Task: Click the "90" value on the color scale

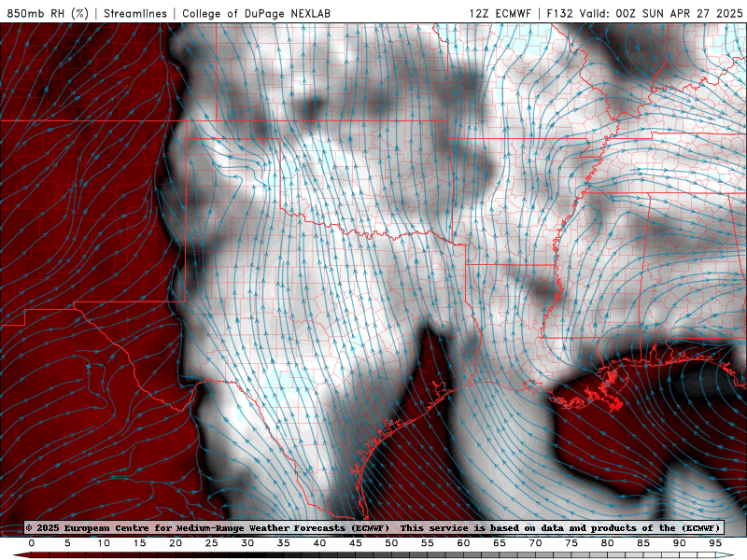Action: [x=680, y=543]
